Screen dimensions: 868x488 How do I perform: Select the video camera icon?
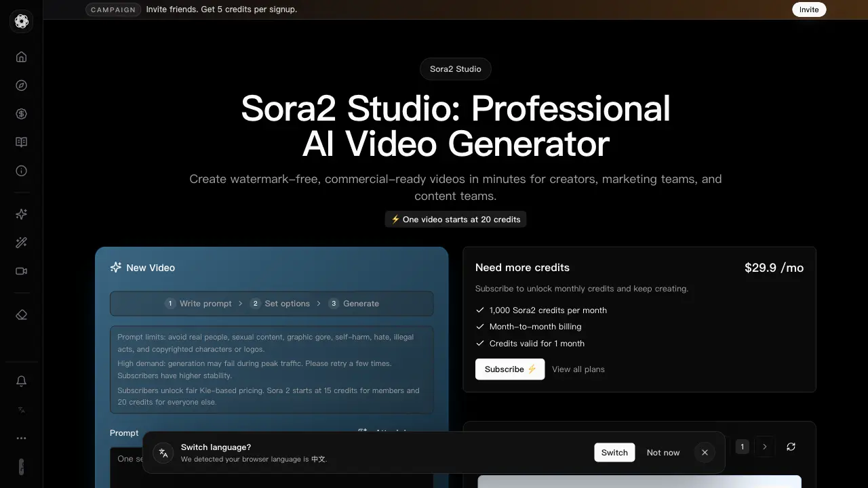point(22,271)
